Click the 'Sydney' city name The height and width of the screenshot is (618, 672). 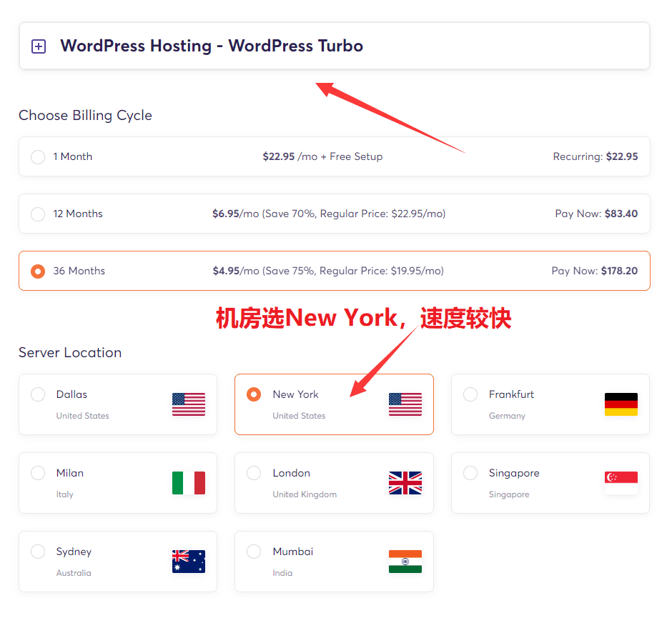[74, 552]
